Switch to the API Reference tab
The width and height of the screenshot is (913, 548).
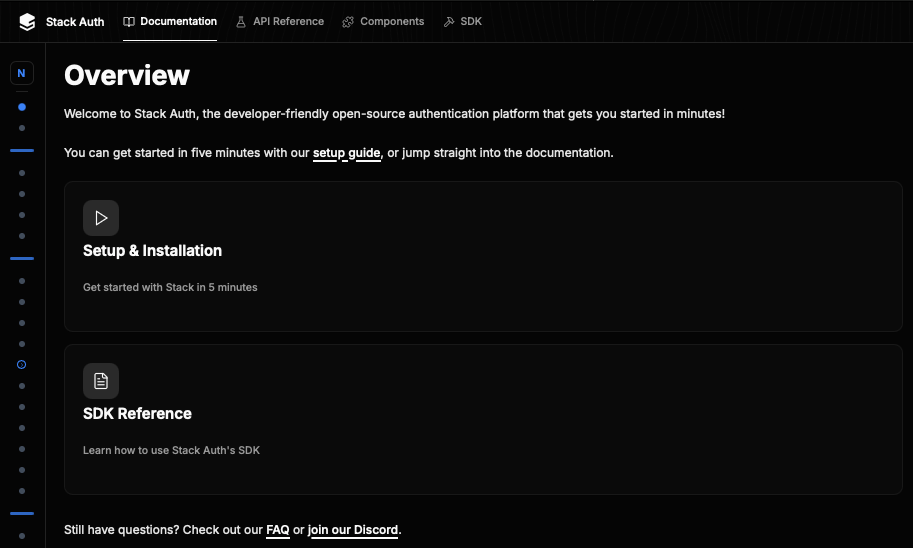click(x=279, y=22)
